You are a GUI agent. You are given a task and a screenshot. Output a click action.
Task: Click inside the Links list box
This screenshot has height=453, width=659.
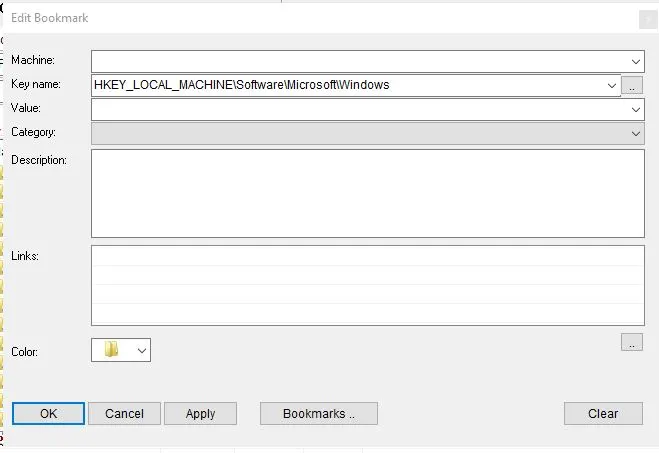point(367,285)
